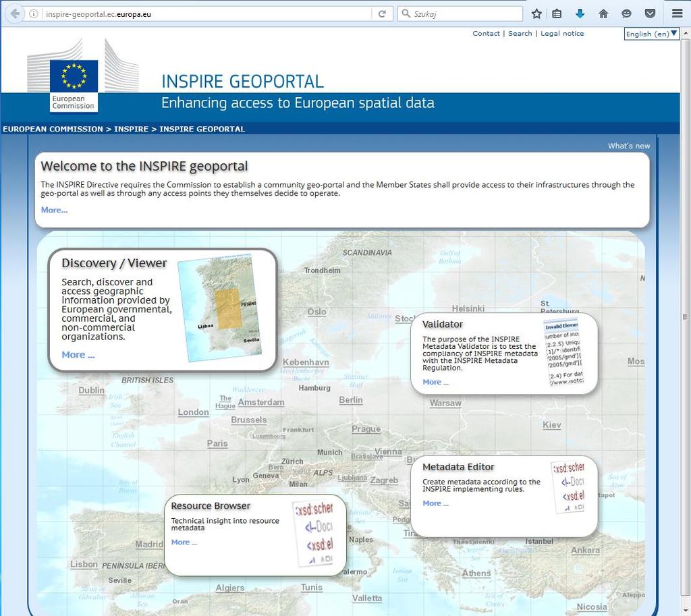Click the scrollbar up arrow
Image resolution: width=691 pixels, height=616 pixels.
[686, 33]
